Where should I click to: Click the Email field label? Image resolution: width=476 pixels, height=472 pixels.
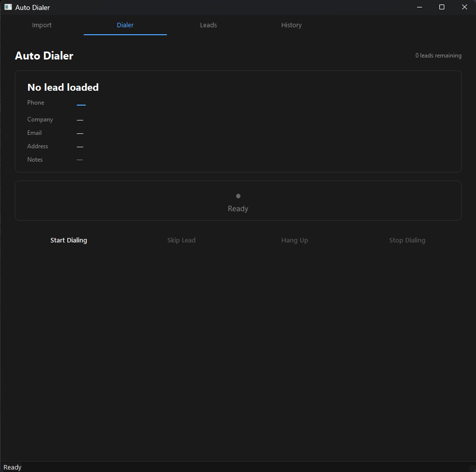tap(34, 133)
